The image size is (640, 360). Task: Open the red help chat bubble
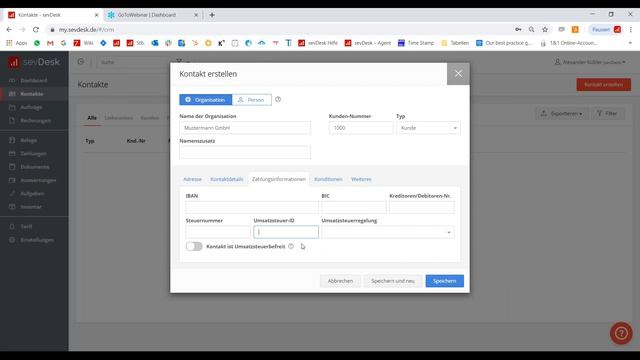click(621, 333)
